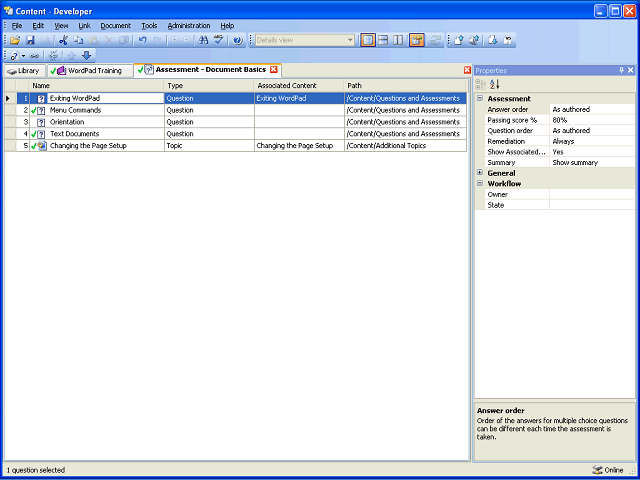Move selected item down with blue arrow
The width and height of the screenshot is (640, 480).
[x=86, y=56]
